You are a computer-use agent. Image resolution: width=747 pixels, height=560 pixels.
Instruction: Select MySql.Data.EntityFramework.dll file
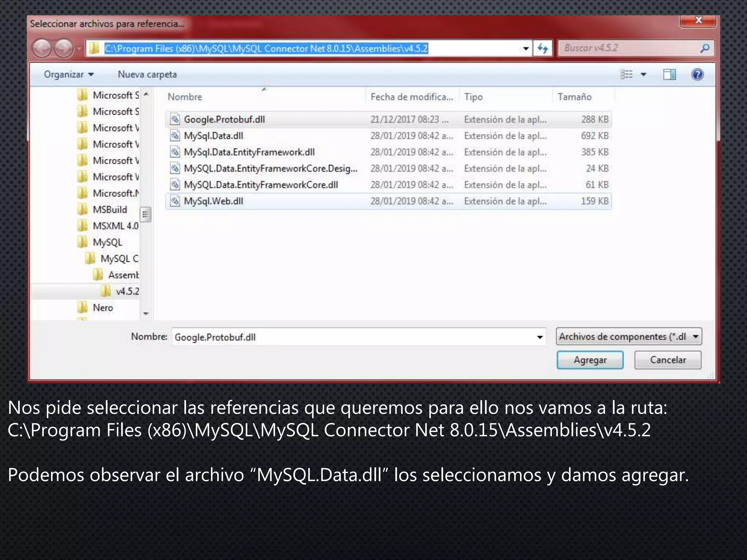tap(388, 152)
